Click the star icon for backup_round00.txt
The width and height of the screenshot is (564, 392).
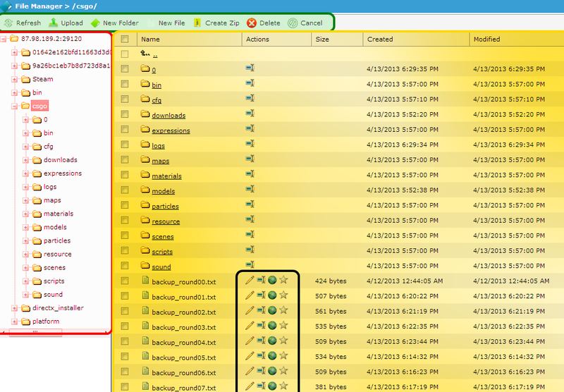pyautogui.click(x=283, y=279)
